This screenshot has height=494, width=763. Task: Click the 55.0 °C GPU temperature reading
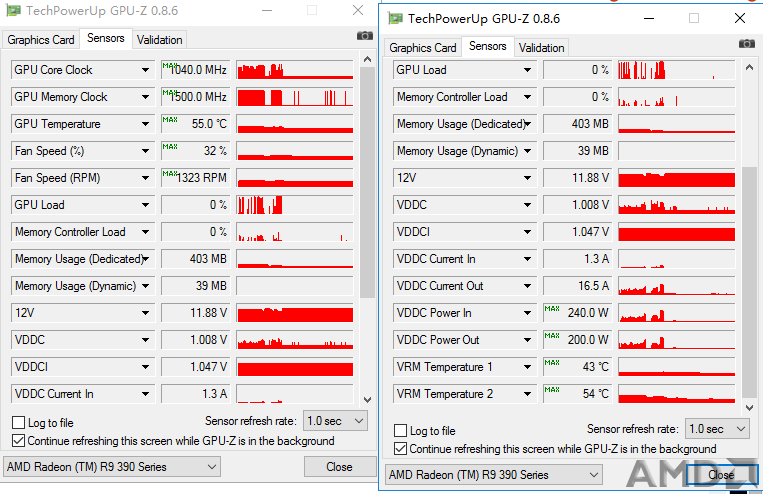tap(195, 124)
